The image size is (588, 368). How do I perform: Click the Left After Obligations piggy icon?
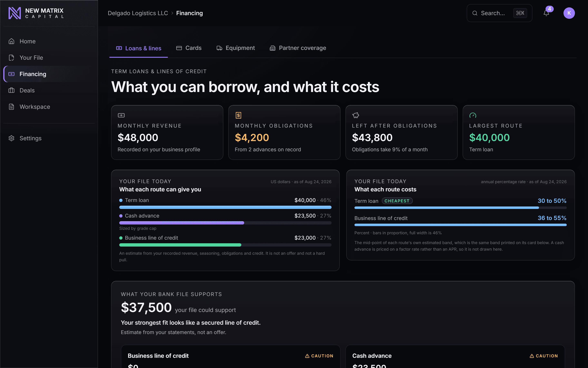click(356, 115)
